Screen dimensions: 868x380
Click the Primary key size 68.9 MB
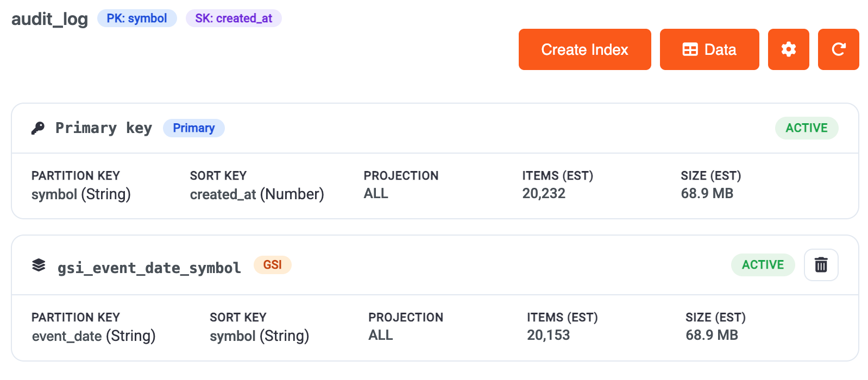(x=707, y=193)
